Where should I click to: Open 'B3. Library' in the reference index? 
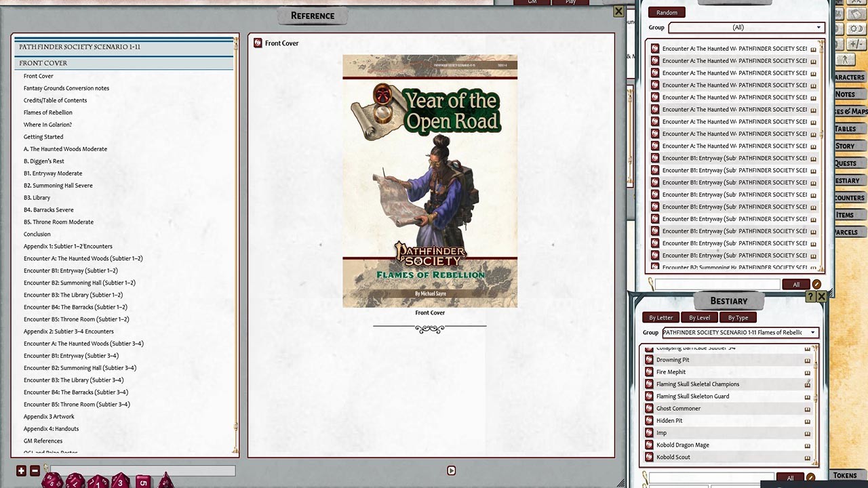pos(37,198)
